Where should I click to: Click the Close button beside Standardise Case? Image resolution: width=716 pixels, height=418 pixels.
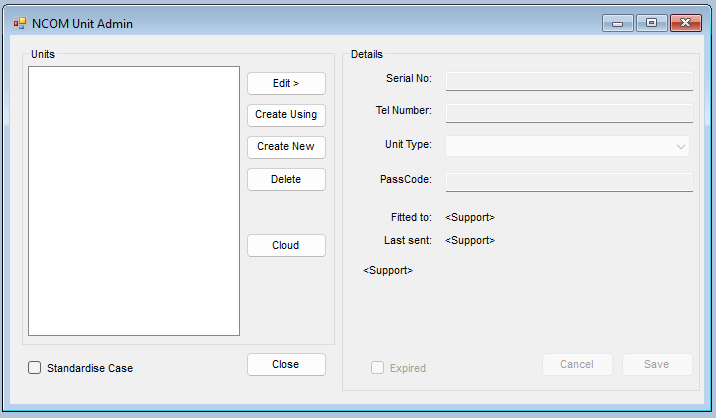pyautogui.click(x=286, y=365)
